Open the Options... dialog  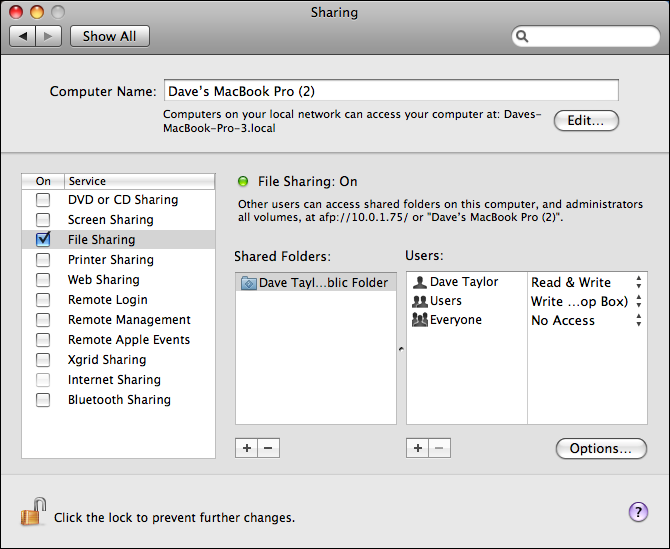coord(601,449)
